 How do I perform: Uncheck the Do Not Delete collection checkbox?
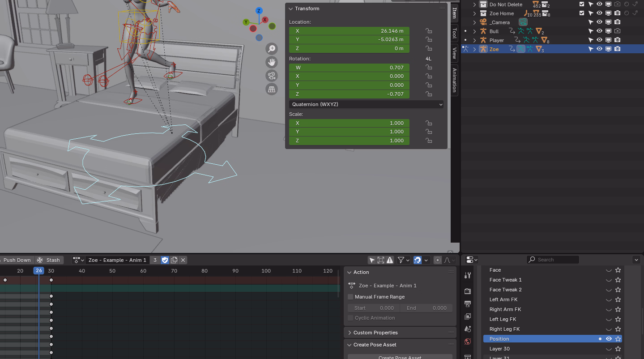coord(582,4)
